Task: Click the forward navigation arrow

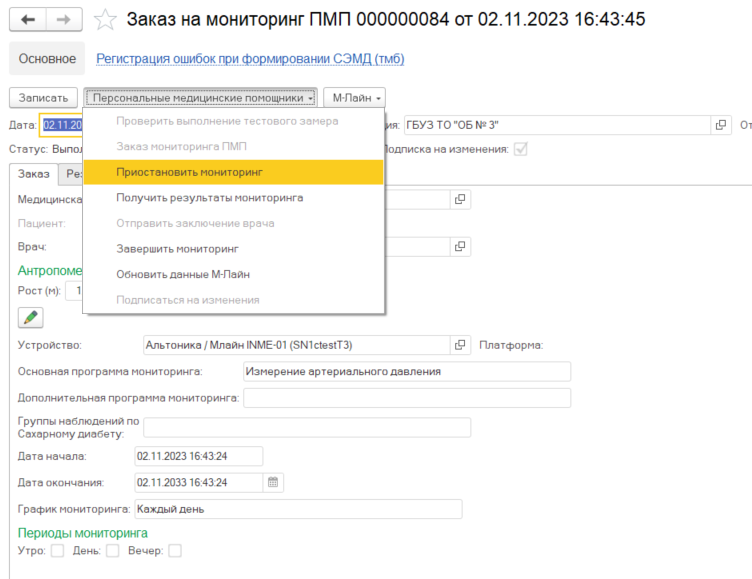Action: (63, 19)
